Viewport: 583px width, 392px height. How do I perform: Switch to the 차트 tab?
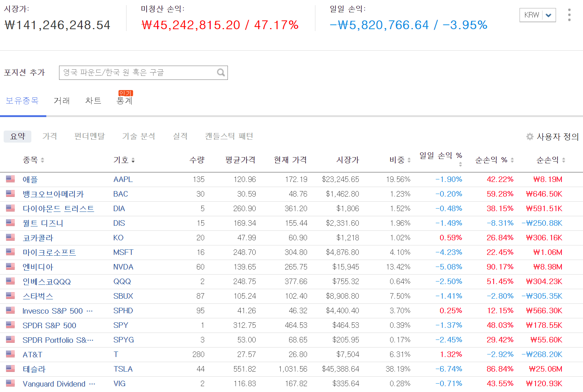[93, 101]
